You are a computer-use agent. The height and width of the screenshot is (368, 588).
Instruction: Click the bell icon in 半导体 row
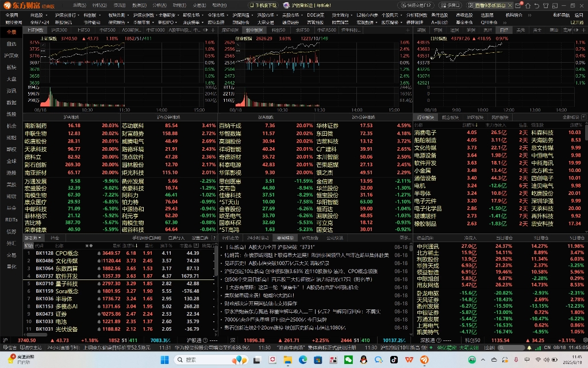pyautogui.click(x=99, y=298)
